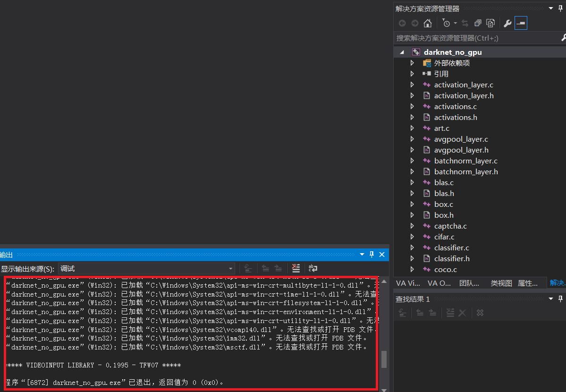Click the Forward button in Solution Explorer toolbar
Viewport: 566px width, 392px height.
tap(415, 24)
